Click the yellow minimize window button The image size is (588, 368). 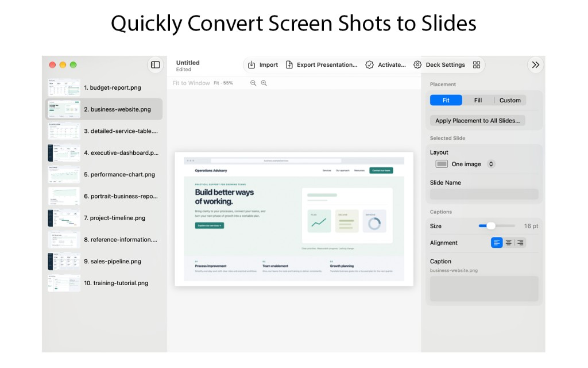coord(63,64)
